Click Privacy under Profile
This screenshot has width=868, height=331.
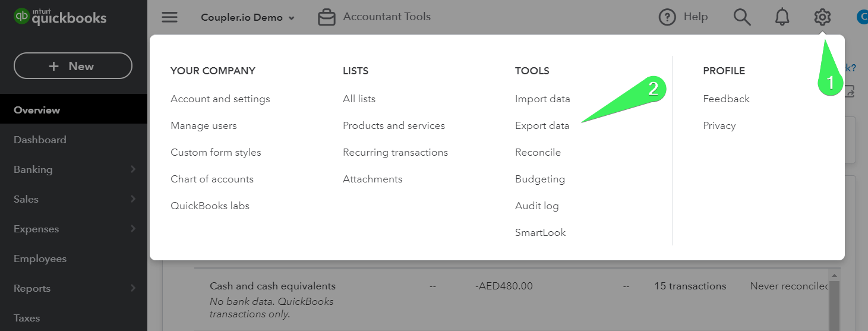point(719,125)
